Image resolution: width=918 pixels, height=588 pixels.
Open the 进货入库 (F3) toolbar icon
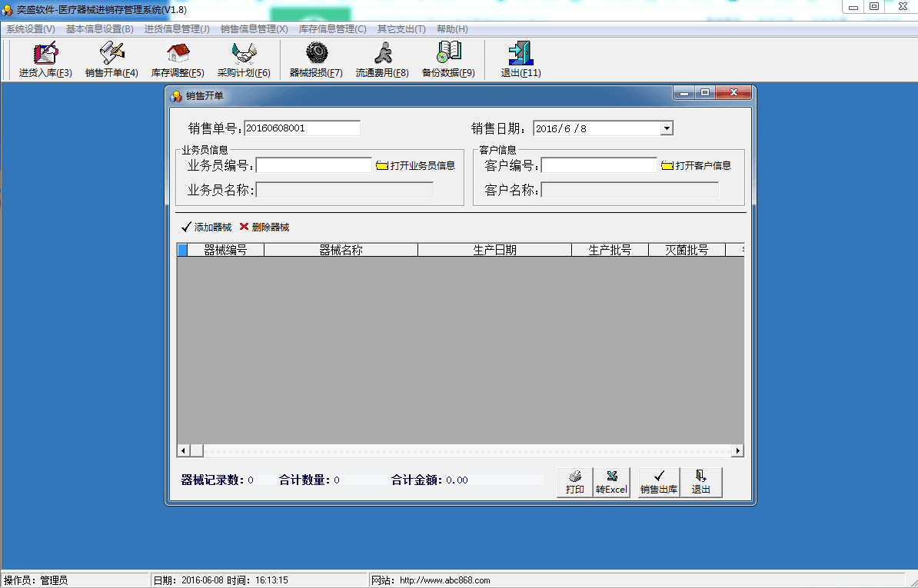(x=45, y=60)
